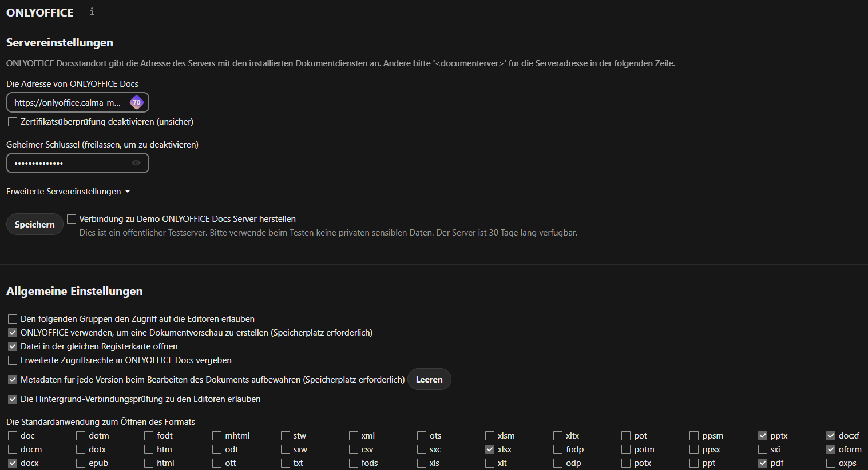Toggle ONLYOFFICE Dokumentvorschau checkbox
The height and width of the screenshot is (470, 868).
click(13, 333)
